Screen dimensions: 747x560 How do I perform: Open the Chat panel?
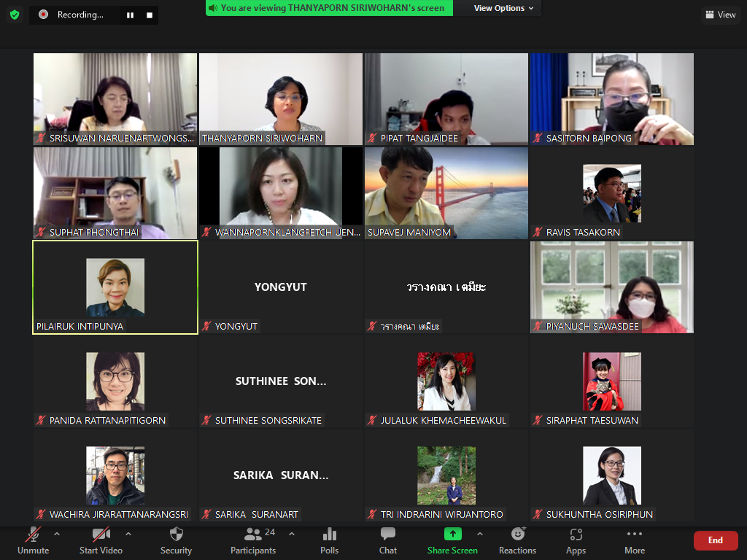(388, 541)
